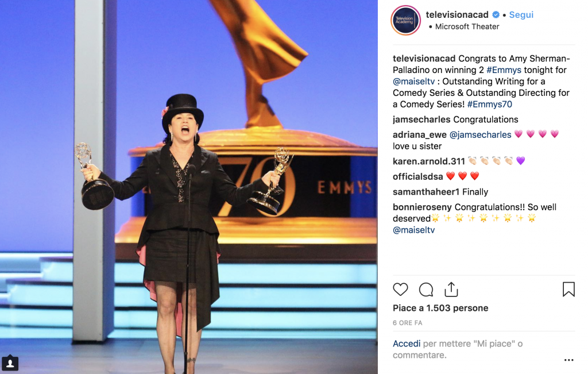
Task: Click Accedi to log in
Action: (407, 344)
